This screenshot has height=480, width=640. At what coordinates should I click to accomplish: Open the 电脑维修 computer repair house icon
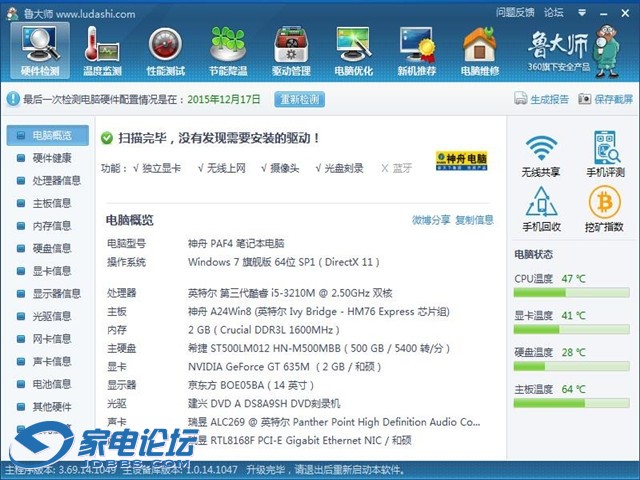[x=480, y=51]
